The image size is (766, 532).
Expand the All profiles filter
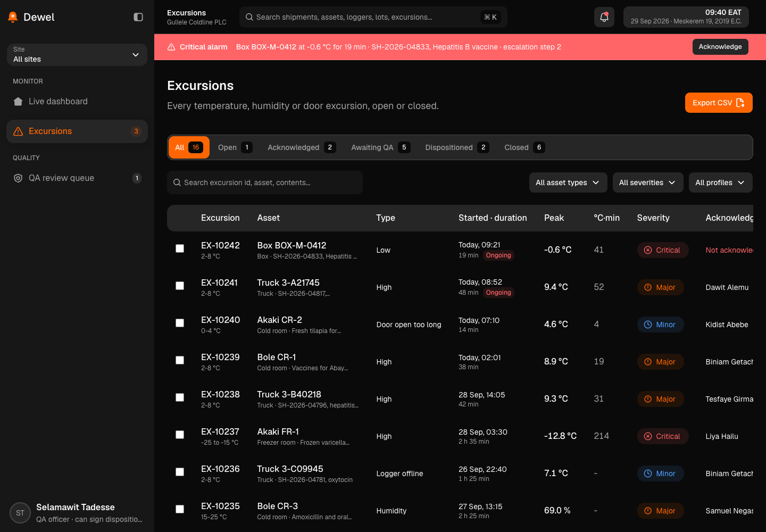pyautogui.click(x=721, y=182)
